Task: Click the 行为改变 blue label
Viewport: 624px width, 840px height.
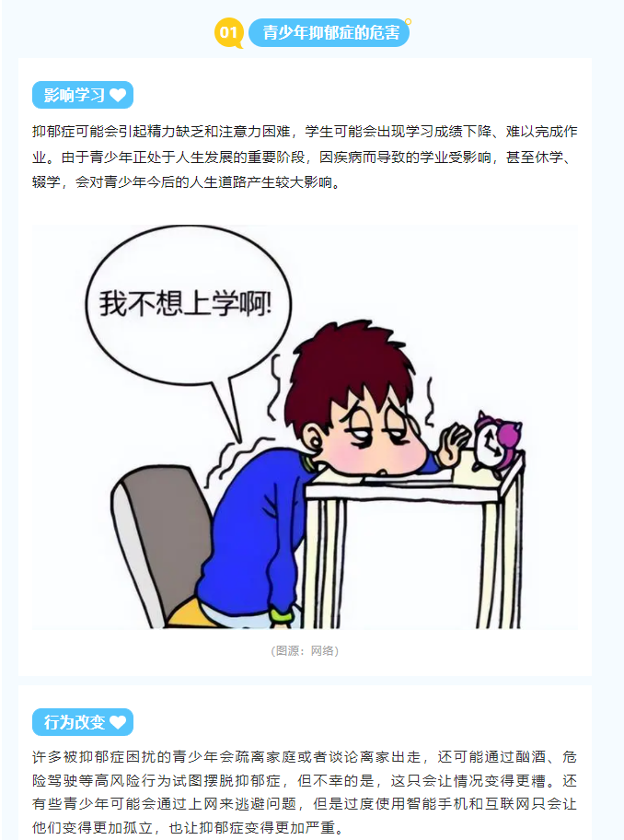Action: (x=83, y=721)
